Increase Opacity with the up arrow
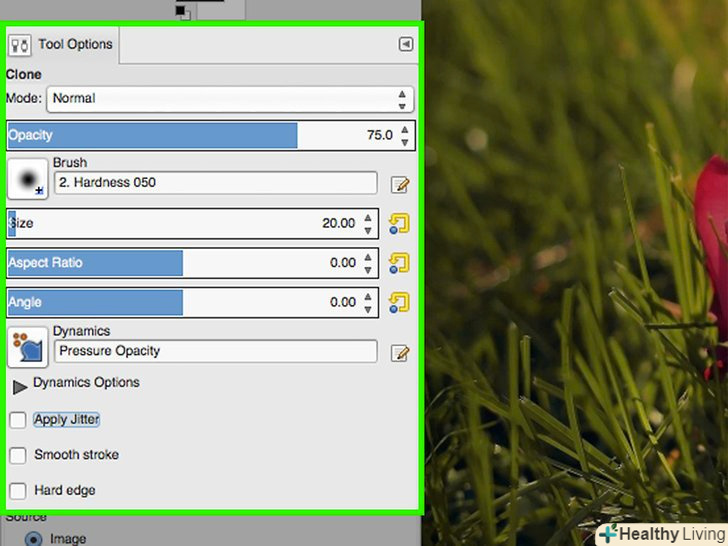The image size is (728, 546). point(405,130)
